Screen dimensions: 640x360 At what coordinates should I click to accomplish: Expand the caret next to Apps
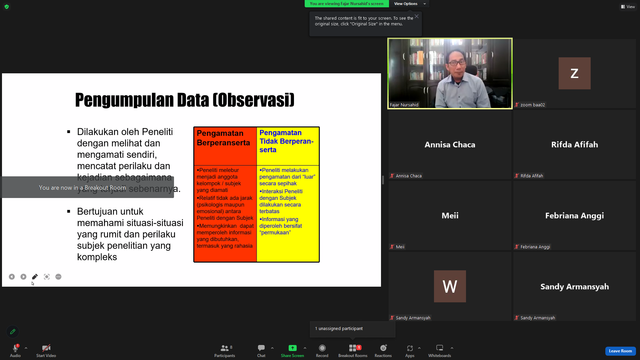click(x=419, y=348)
